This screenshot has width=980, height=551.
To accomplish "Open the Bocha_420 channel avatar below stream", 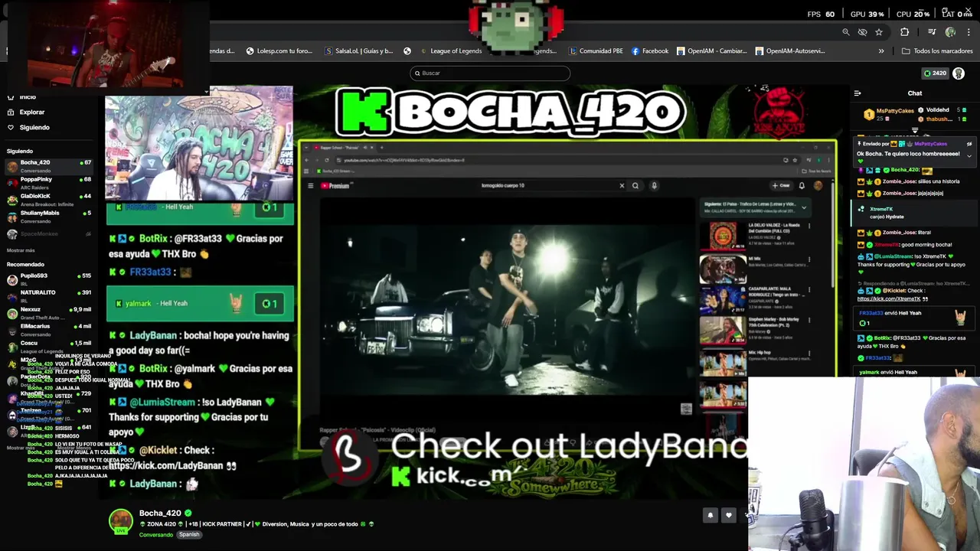I will point(121,521).
